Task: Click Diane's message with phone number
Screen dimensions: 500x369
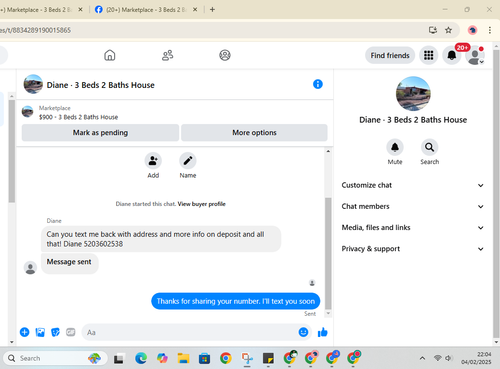Action: (x=161, y=239)
